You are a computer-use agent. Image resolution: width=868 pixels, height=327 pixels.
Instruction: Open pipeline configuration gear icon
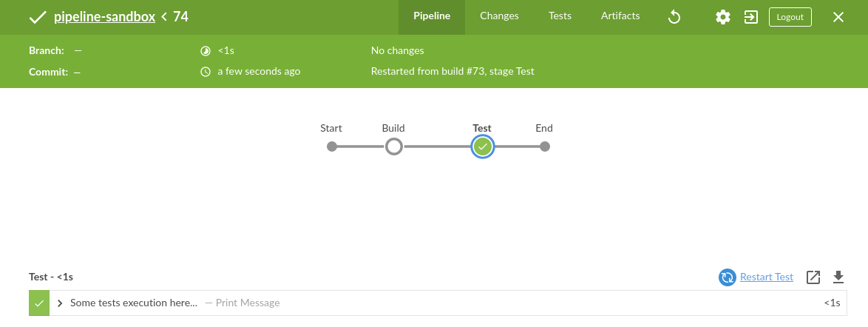[723, 17]
